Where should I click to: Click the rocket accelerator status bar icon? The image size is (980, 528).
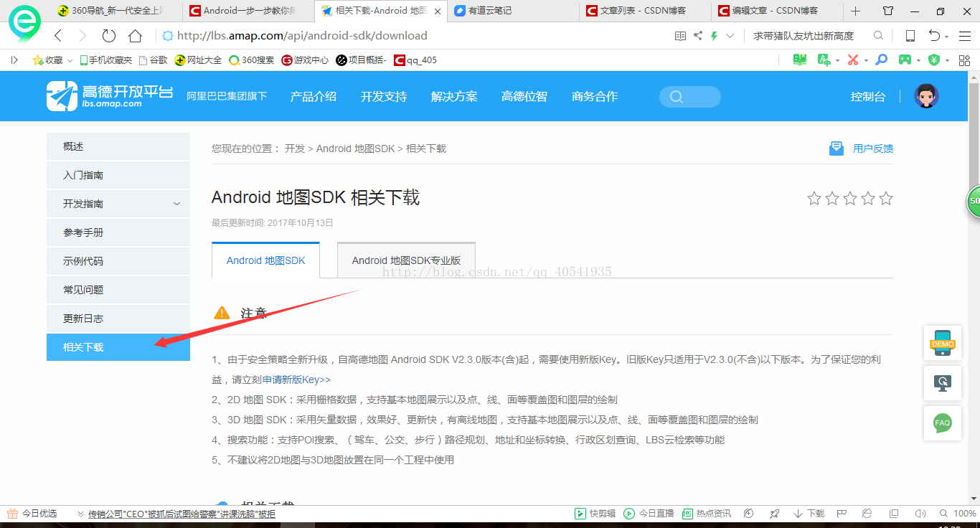774,514
